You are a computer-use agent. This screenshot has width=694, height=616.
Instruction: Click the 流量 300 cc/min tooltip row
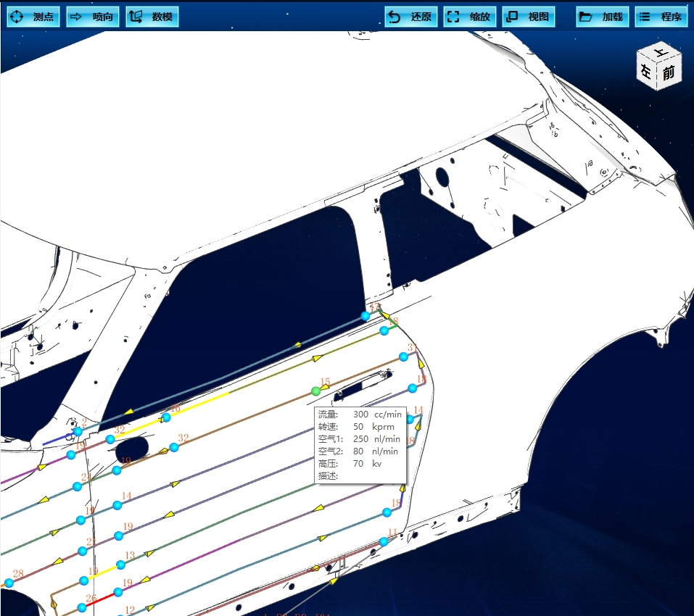click(360, 415)
